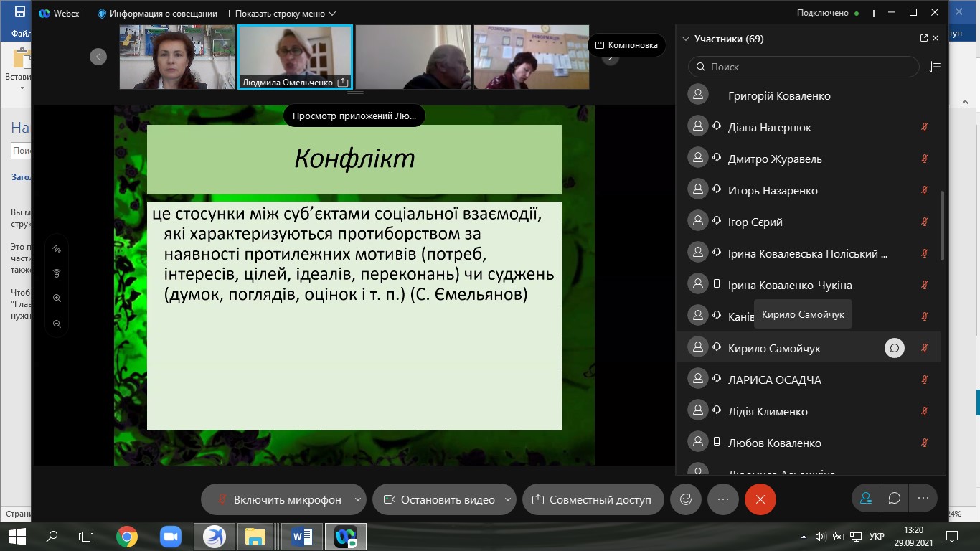Click the annotate pen tool

pyautogui.click(x=57, y=249)
